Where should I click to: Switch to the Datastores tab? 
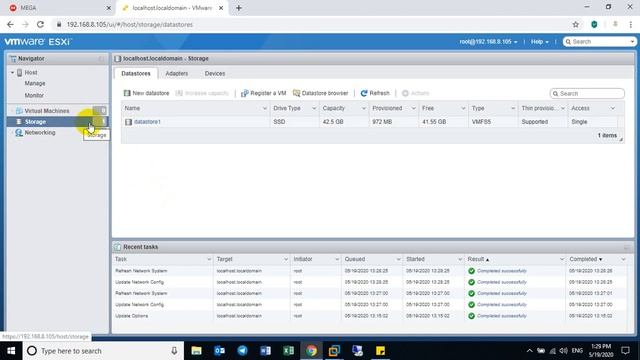[x=136, y=73]
